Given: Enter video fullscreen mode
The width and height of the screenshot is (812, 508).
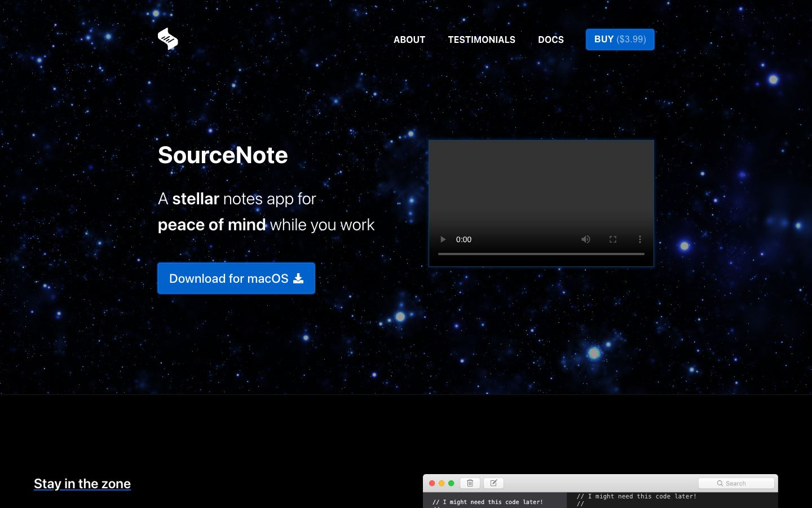Looking at the screenshot, I should [x=613, y=239].
